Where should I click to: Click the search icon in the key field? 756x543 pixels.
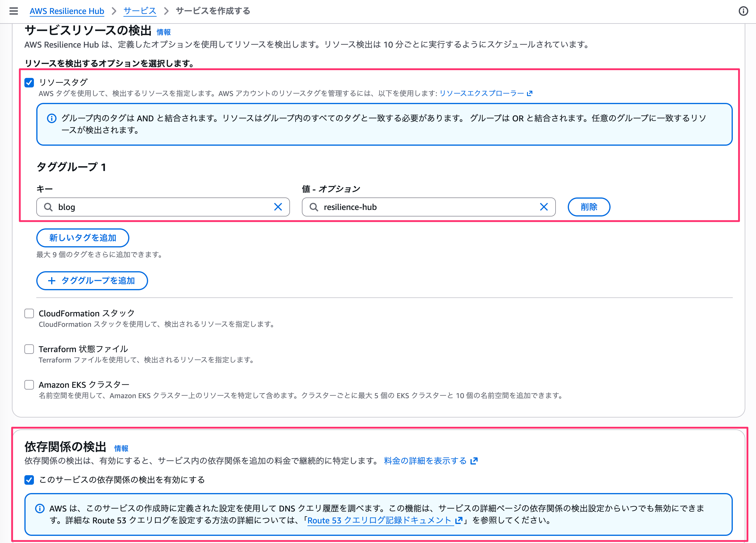[x=48, y=207]
